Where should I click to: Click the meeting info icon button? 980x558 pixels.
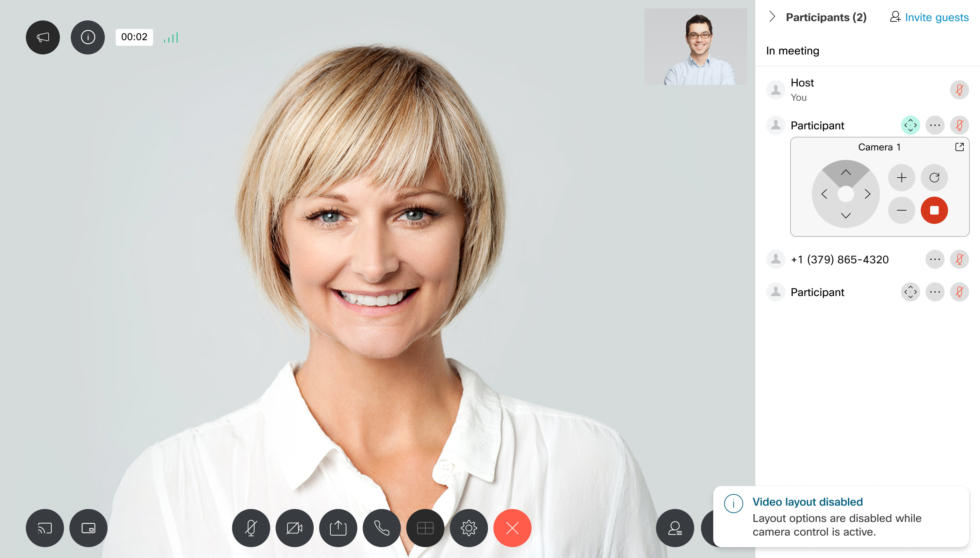[x=88, y=36]
